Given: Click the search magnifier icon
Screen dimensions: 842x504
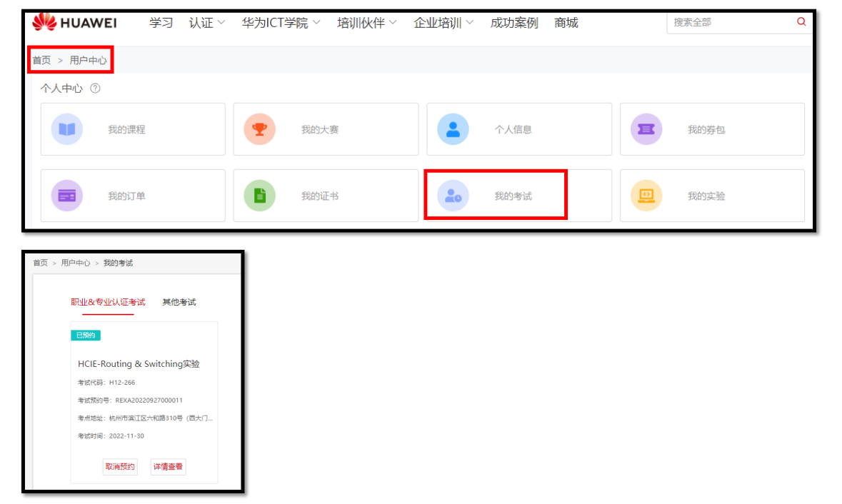Looking at the screenshot, I should [x=801, y=22].
